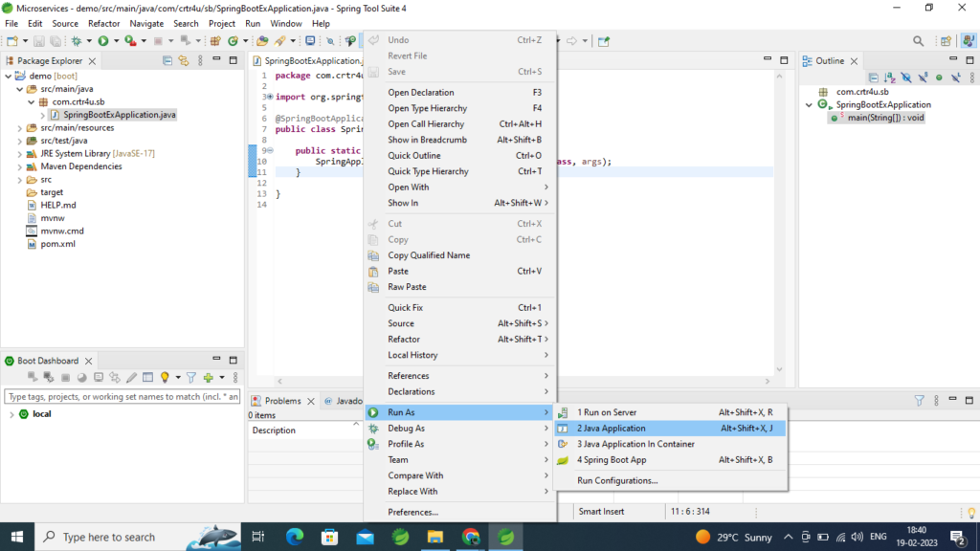Click the Search magnifier icon in toolbar
Screen dimensions: 980x551
click(x=918, y=41)
